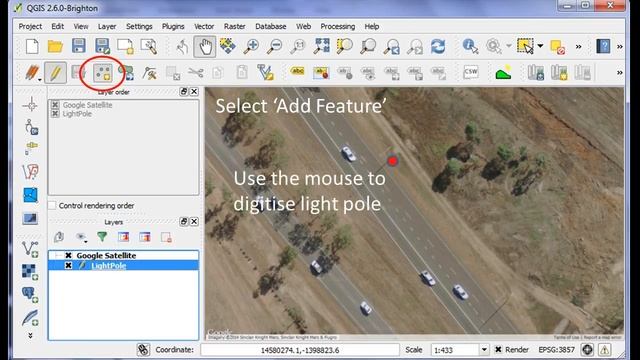The image size is (640, 360).
Task: Expand the hidden attributes toolbar items chevron
Action: click(x=578, y=47)
